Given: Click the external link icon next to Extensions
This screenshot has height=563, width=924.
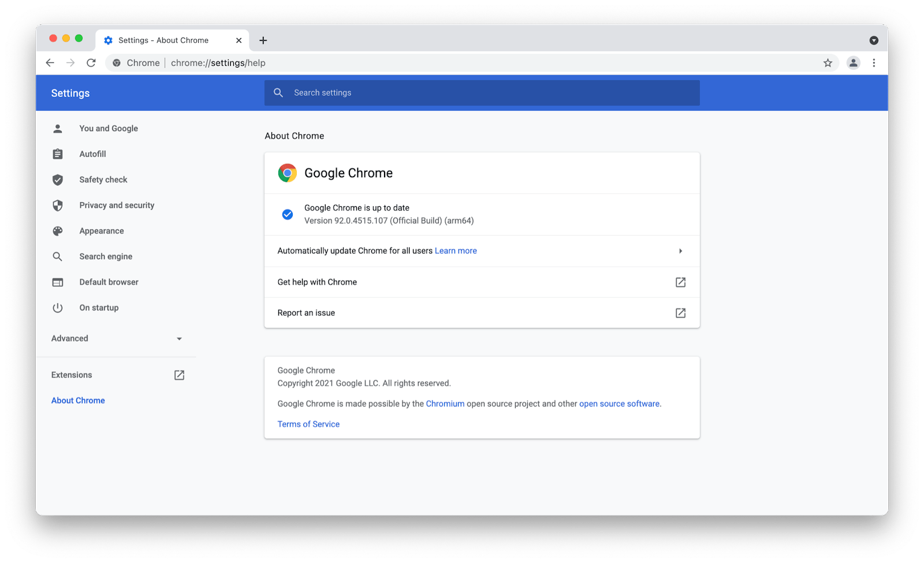Looking at the screenshot, I should click(180, 375).
